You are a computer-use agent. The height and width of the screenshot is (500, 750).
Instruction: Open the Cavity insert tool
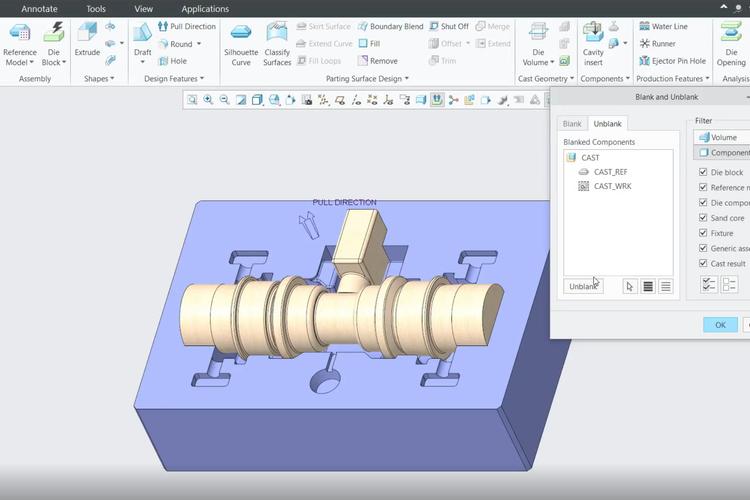593,44
